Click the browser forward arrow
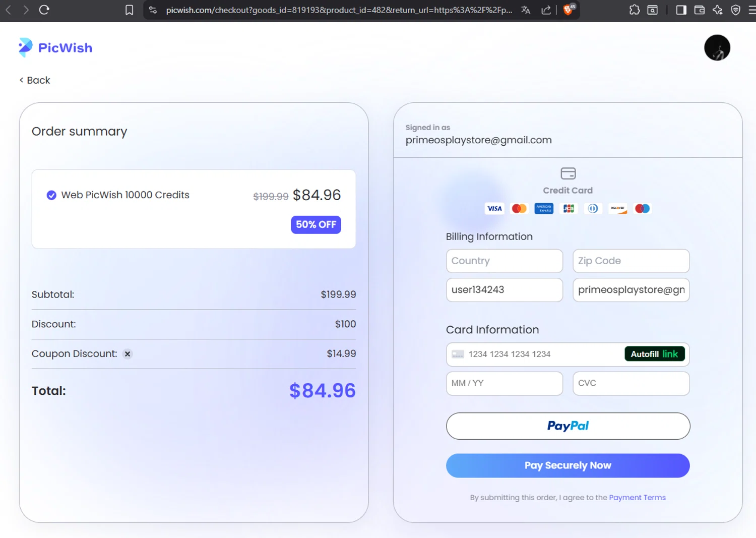Screen dimensions: 756x538 pos(26,10)
